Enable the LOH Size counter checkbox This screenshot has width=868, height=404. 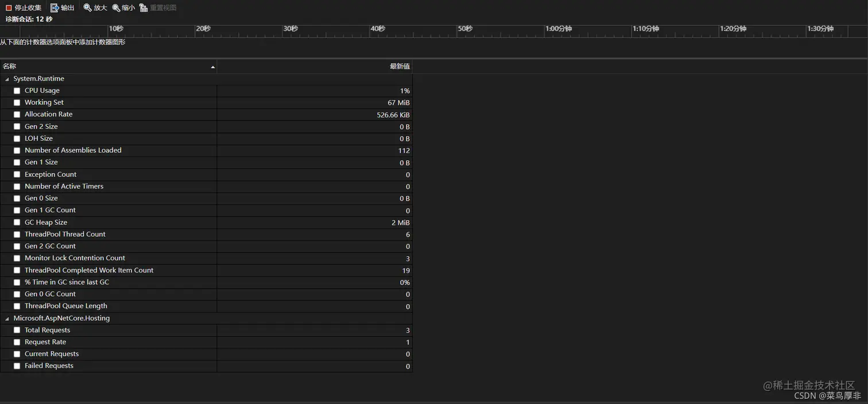[17, 139]
